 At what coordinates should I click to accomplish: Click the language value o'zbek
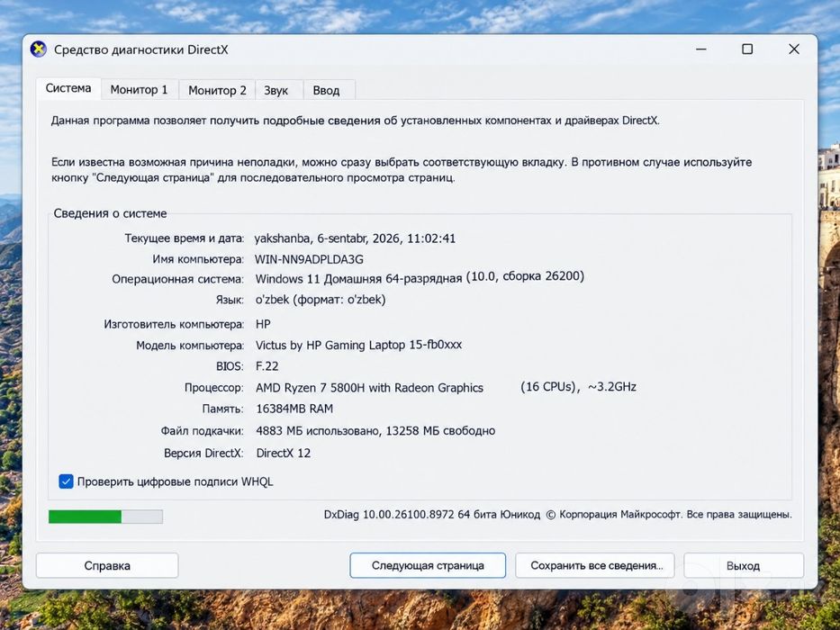tap(321, 300)
